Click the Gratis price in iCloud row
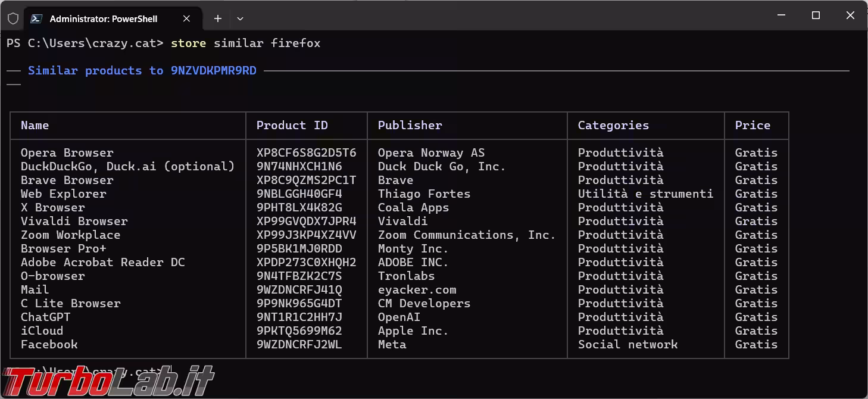868x399 pixels. (756, 331)
